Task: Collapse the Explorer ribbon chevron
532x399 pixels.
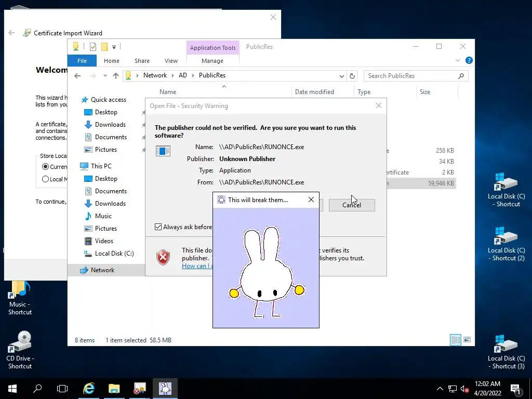Action: click(x=457, y=60)
